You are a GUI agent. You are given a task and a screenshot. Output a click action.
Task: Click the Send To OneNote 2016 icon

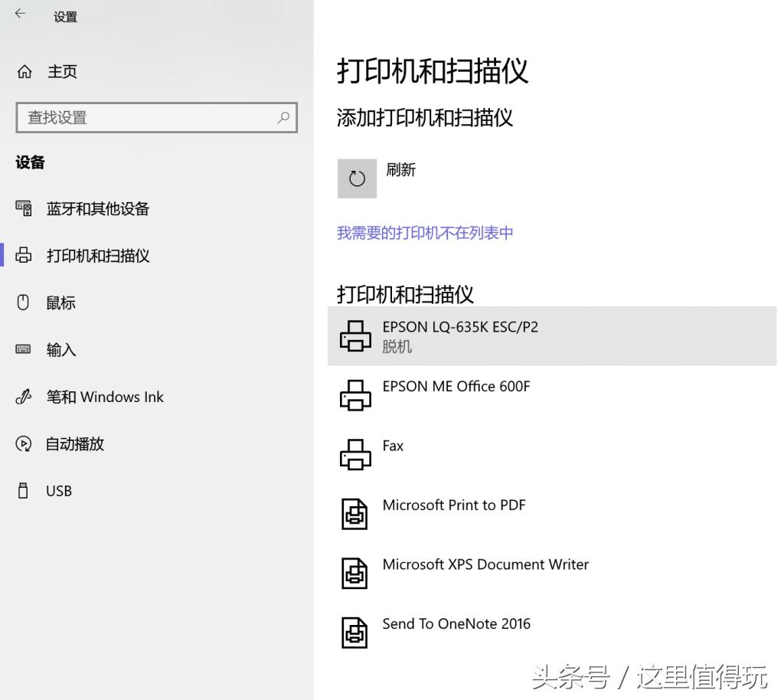354,633
